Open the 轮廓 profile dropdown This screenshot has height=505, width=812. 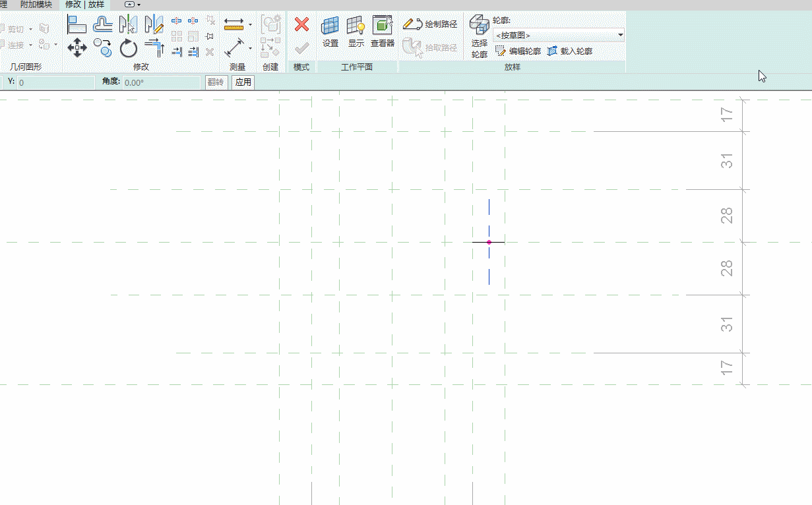[559, 35]
